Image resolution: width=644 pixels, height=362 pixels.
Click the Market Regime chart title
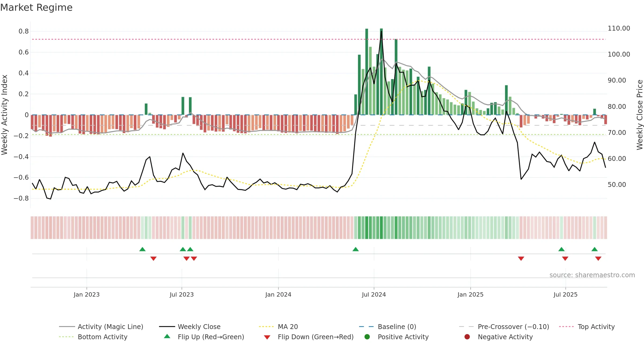click(36, 8)
